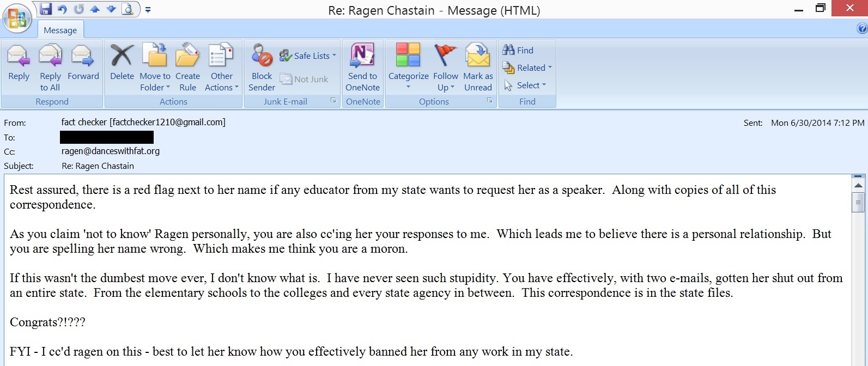Click the Reply icon in the ribbon

click(19, 56)
